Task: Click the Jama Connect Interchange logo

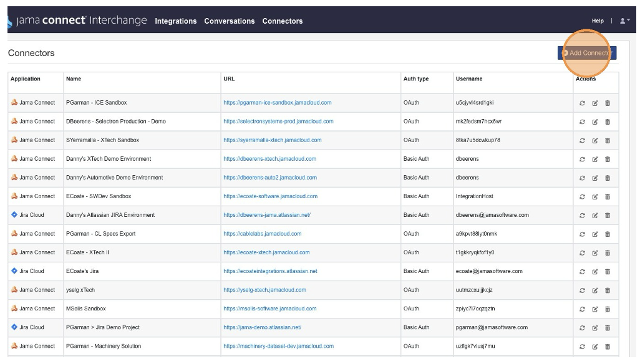Action: pos(77,21)
